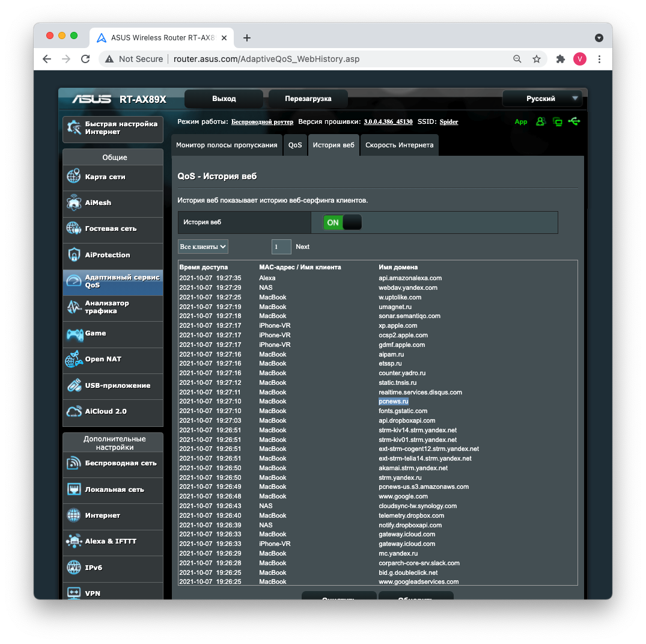The image size is (646, 644).
Task: Open the VPN sidebar icon
Action: tap(74, 593)
